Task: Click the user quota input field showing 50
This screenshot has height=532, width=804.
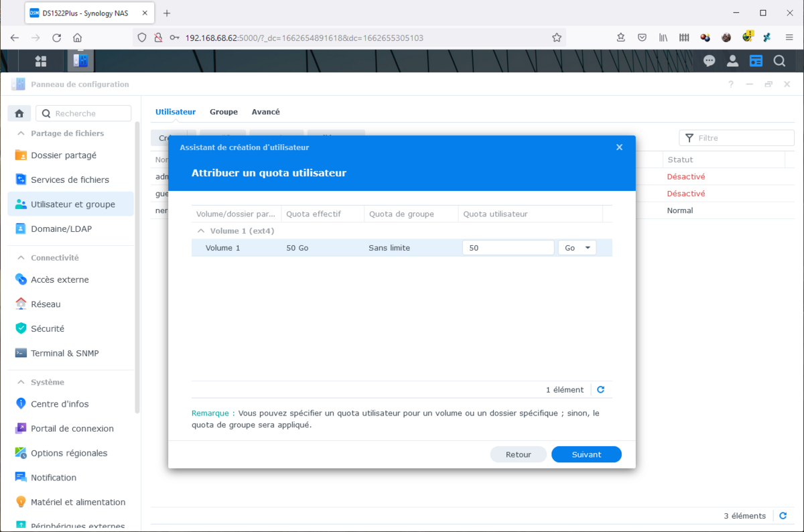Action: click(x=508, y=248)
